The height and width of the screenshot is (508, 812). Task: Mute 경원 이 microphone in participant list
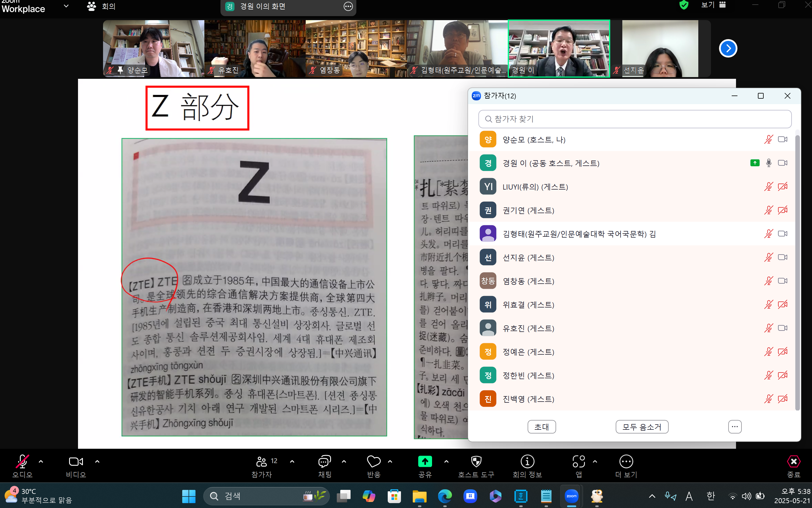769,163
